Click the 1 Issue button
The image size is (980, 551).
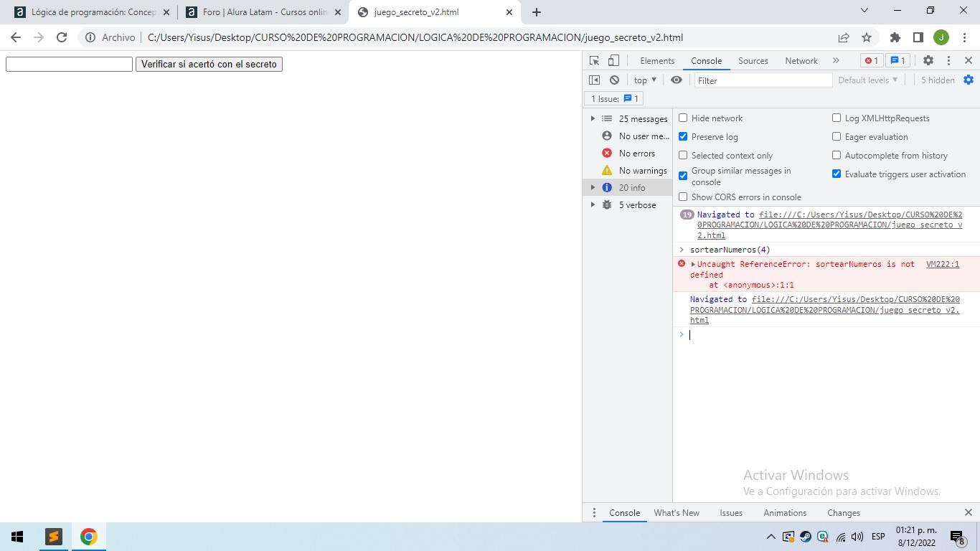pos(614,99)
